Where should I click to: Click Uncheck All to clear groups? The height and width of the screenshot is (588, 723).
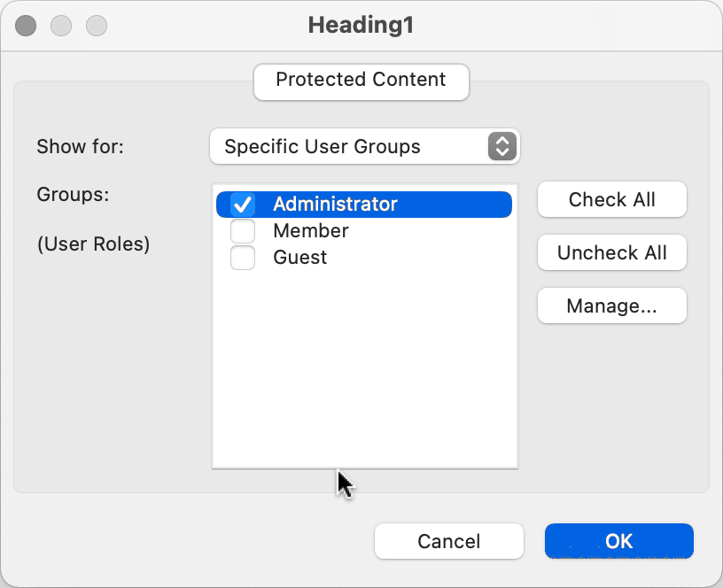[611, 253]
